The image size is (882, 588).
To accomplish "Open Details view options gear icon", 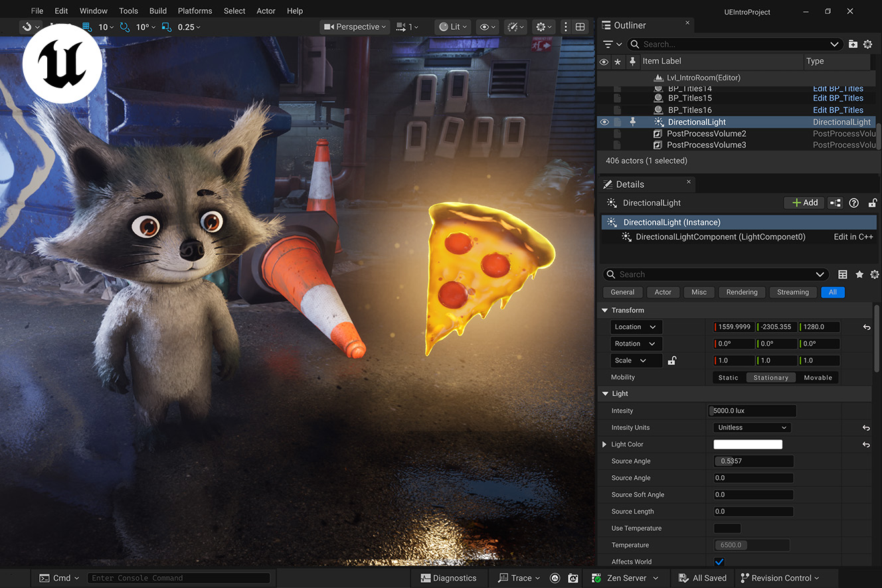I will 874,275.
